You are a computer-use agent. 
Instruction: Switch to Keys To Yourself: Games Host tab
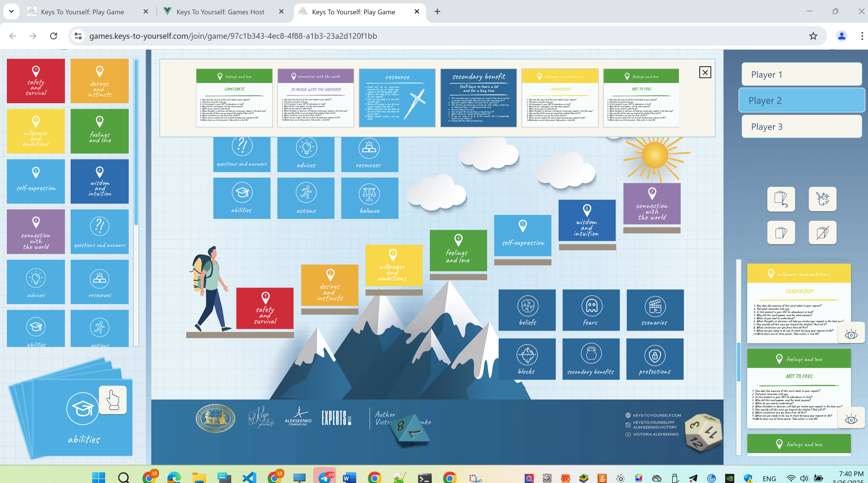pos(220,12)
